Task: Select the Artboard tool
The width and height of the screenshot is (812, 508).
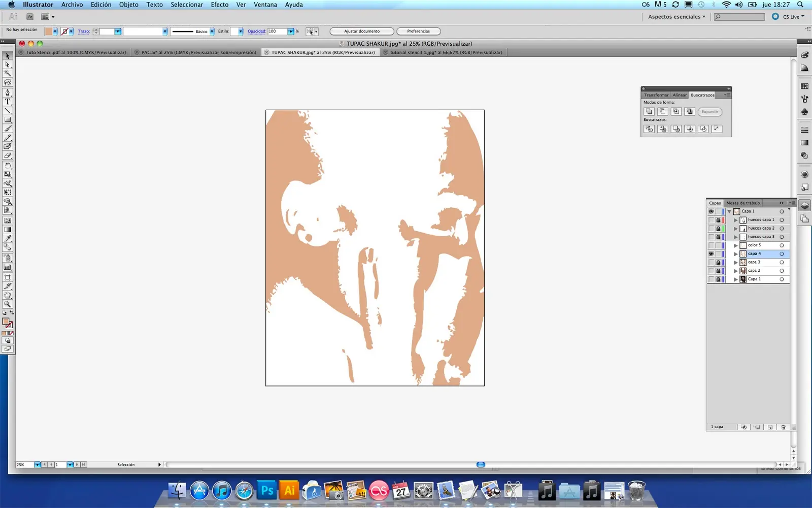Action: [x=8, y=277]
